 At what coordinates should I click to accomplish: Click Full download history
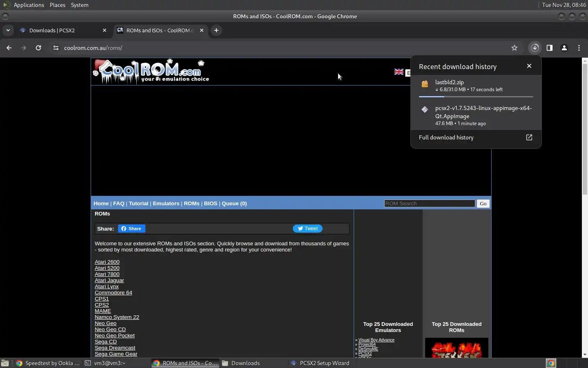pyautogui.click(x=446, y=137)
